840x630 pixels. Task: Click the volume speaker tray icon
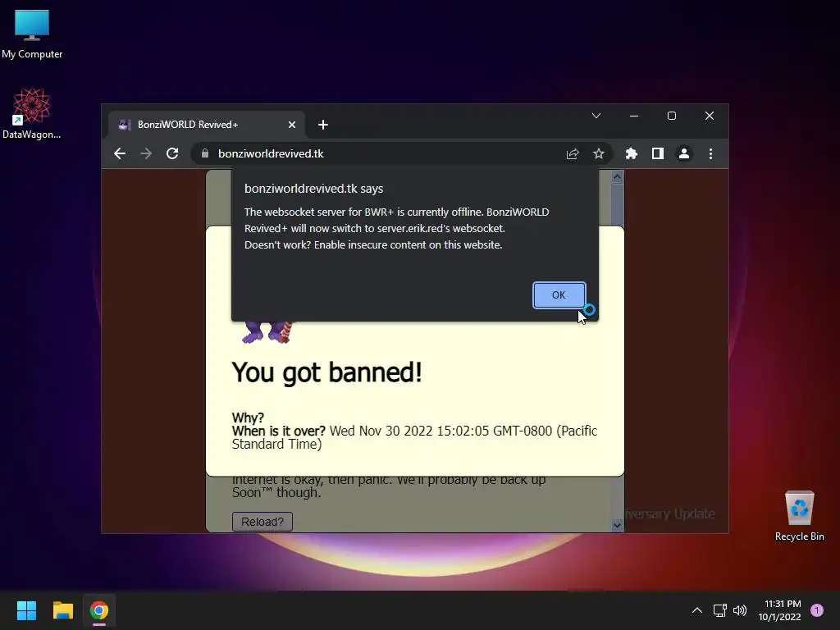[x=740, y=610]
